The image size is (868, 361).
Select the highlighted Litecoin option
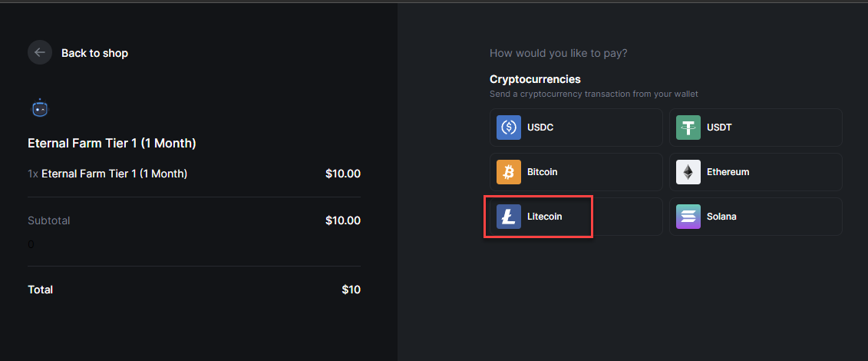point(576,217)
